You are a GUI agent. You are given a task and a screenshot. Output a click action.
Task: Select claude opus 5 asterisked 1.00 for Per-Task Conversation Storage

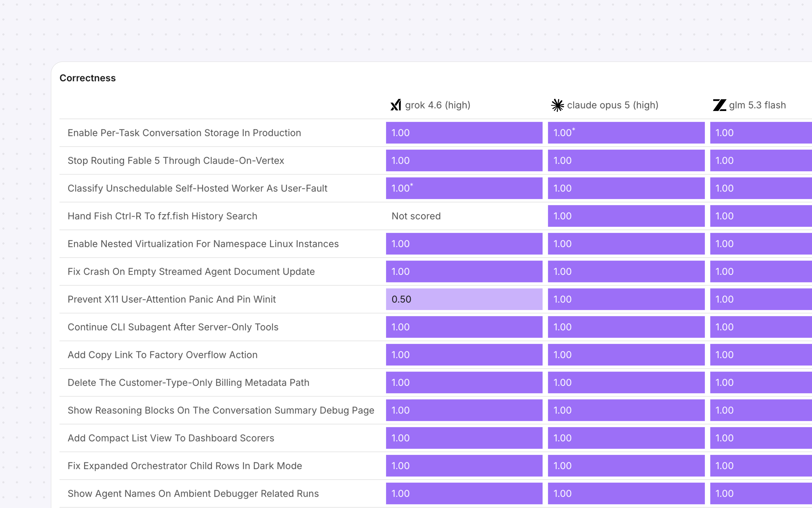(x=626, y=133)
